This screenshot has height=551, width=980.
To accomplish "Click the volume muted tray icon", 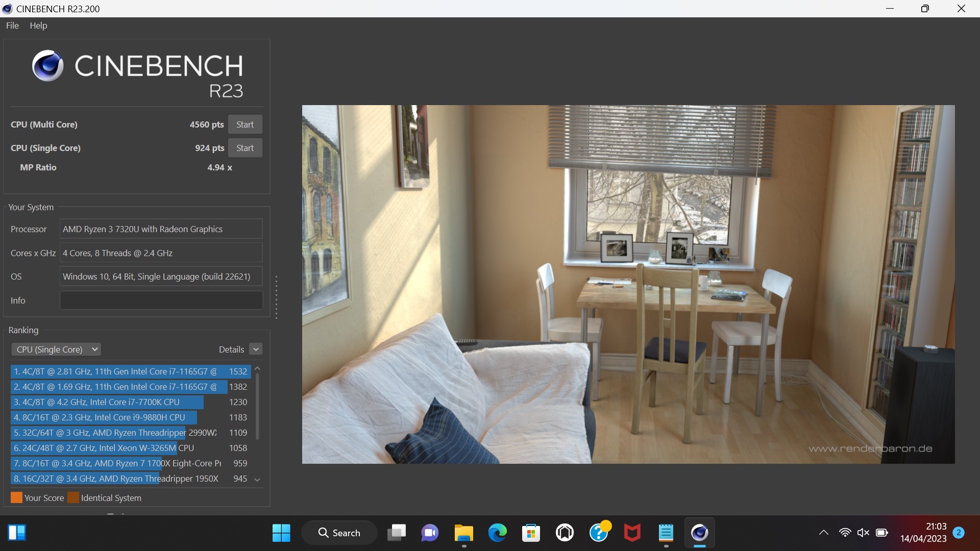I will coord(863,533).
